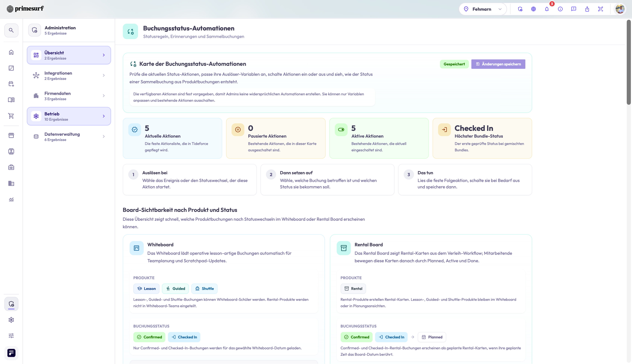Expand the Integrationen section chevron
The image size is (632, 364).
point(104,76)
